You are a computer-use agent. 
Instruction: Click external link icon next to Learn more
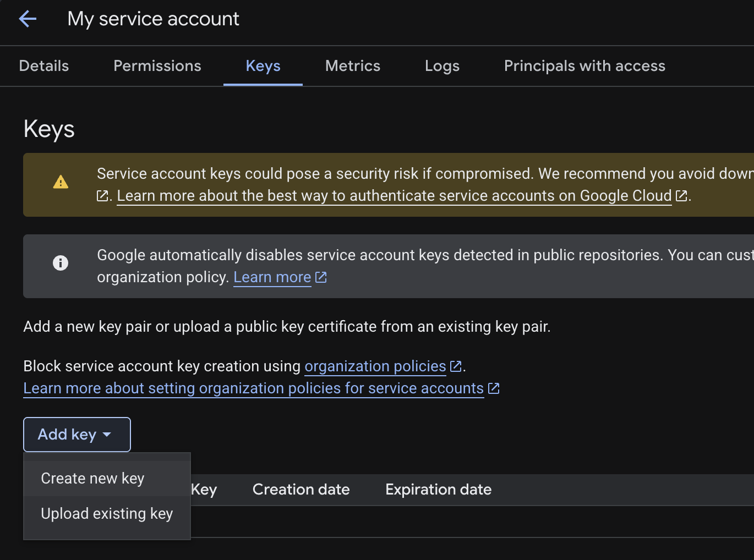tap(321, 277)
